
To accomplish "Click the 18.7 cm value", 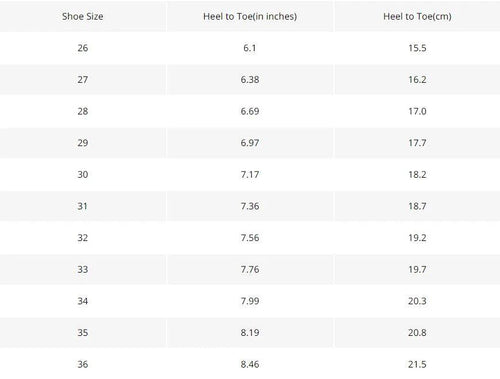I will click(417, 206).
